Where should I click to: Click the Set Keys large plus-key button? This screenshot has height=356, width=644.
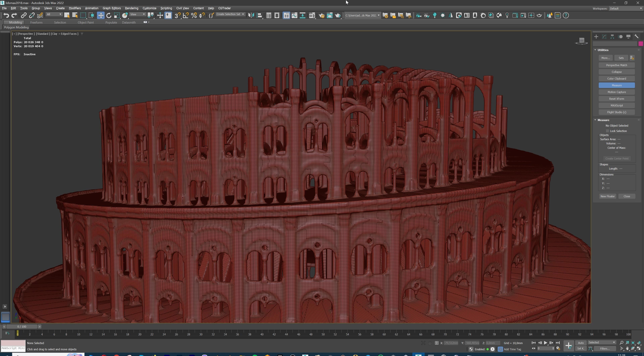[x=569, y=346]
